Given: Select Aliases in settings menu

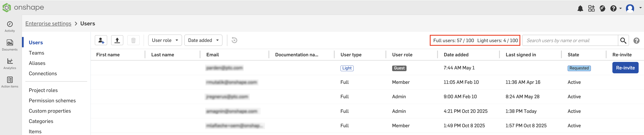Looking at the screenshot, I should pos(37,63).
